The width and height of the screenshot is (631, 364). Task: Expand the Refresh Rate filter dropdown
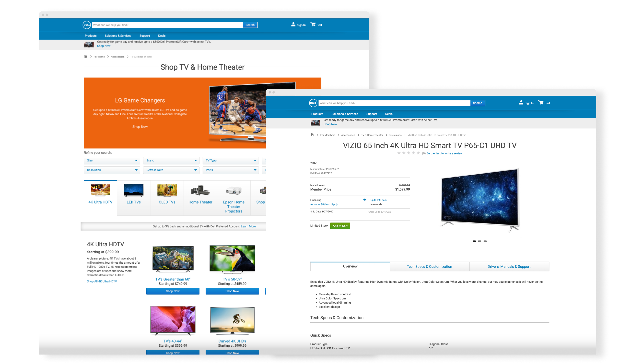pos(171,170)
